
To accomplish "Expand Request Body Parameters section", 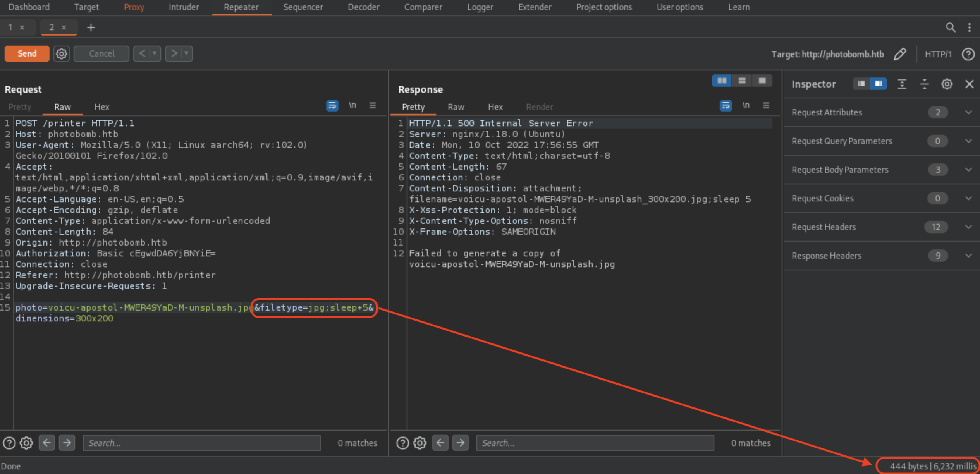I will pyautogui.click(x=968, y=170).
